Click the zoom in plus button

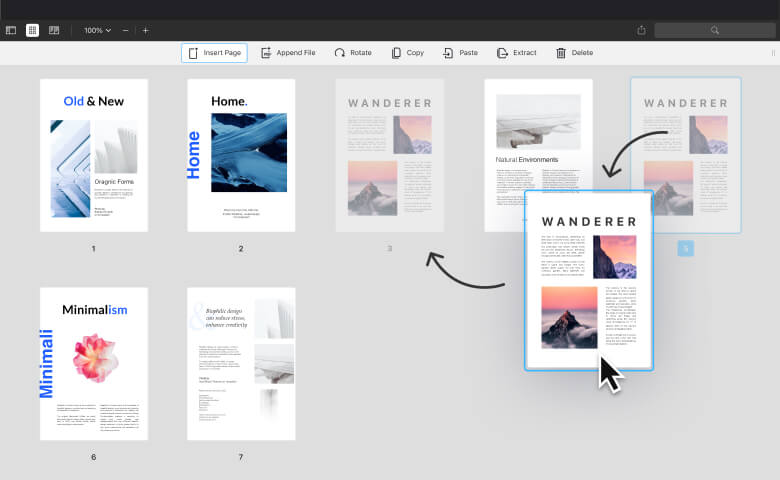pyautogui.click(x=145, y=30)
